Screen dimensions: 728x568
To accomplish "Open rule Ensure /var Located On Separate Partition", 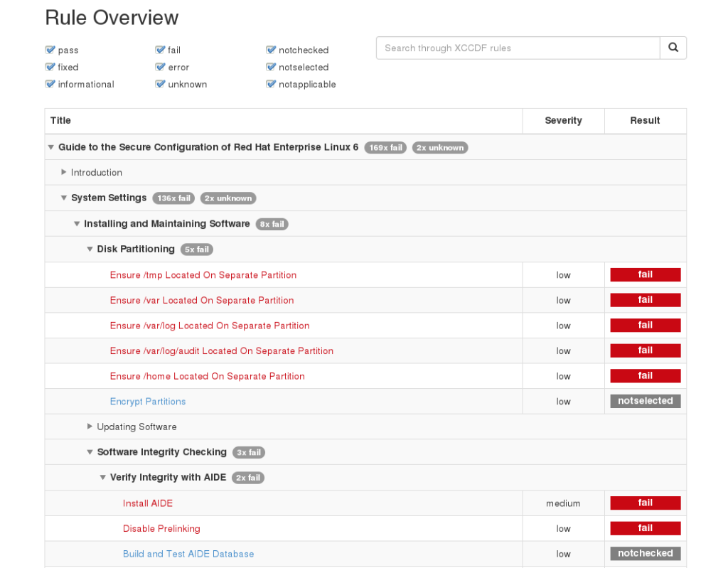I will (202, 301).
